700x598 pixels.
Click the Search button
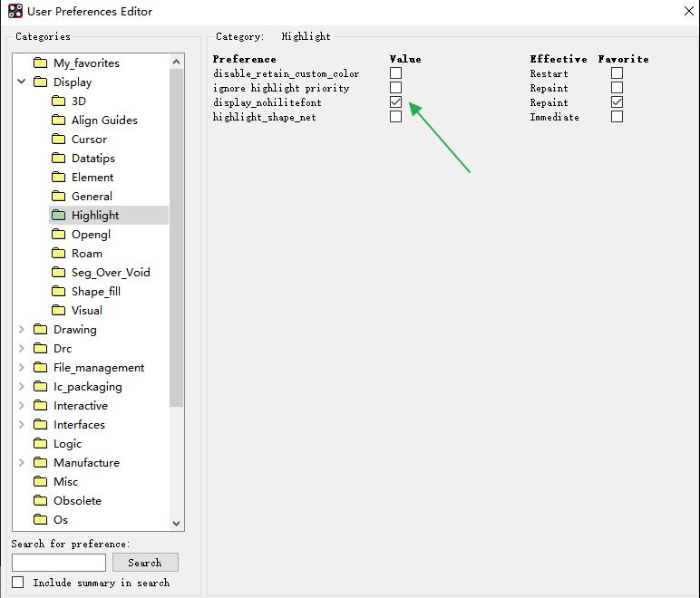coord(144,563)
